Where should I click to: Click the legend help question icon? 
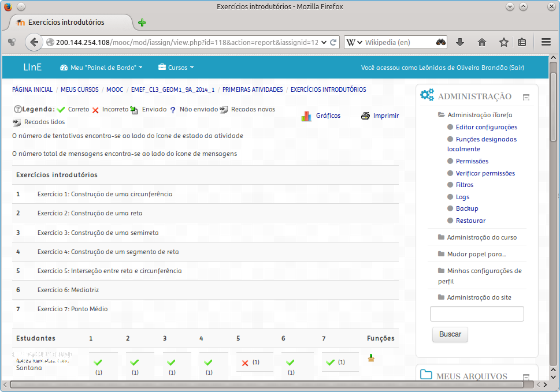click(x=17, y=109)
